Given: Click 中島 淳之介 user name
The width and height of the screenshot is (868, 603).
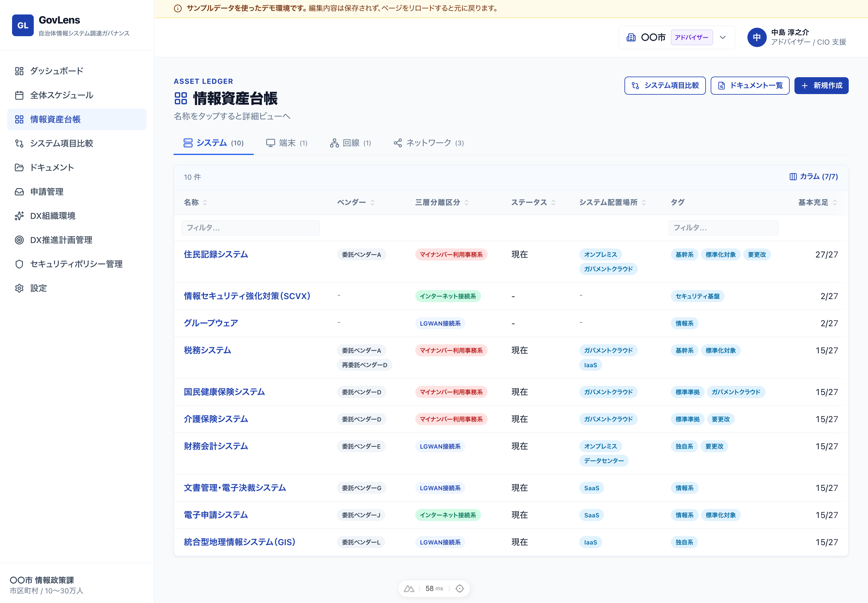Looking at the screenshot, I should pyautogui.click(x=790, y=33).
